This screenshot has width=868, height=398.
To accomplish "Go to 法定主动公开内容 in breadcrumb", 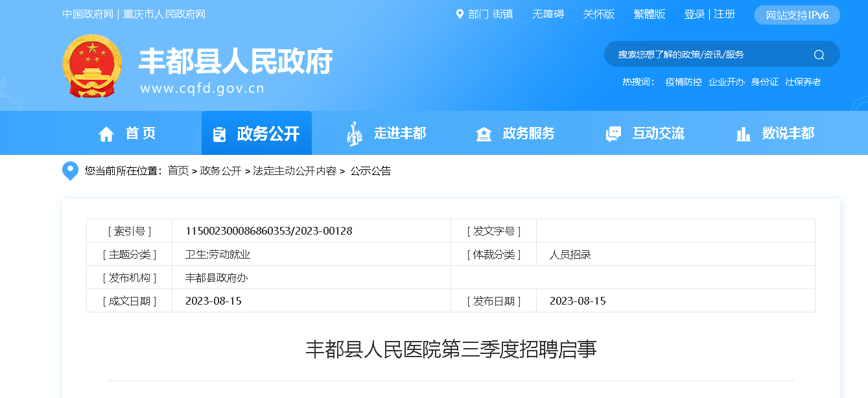I will pyautogui.click(x=294, y=171).
